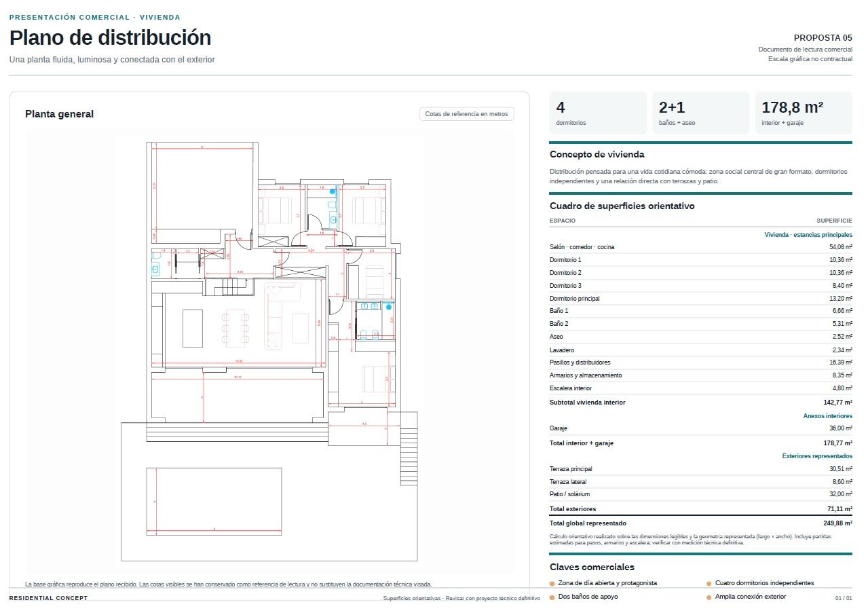This screenshot has height=615, width=868.
Task: Select the "Total global representado" row label
Action: [x=588, y=523]
